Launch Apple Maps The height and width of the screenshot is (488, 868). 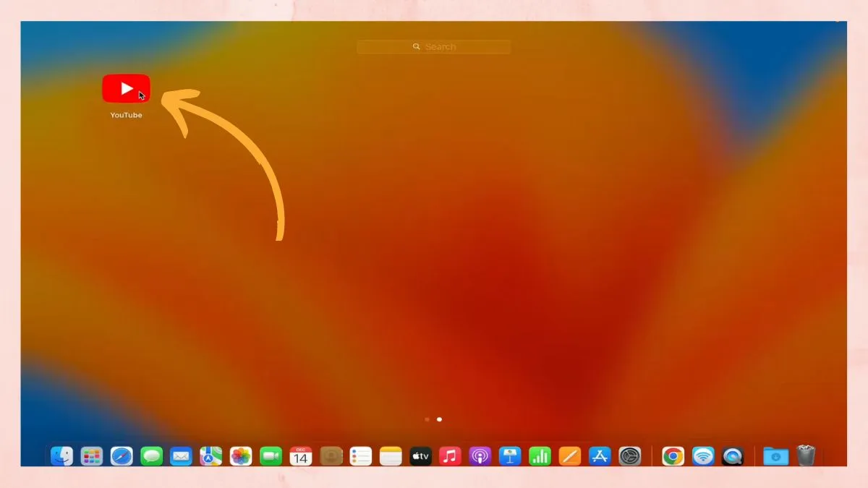coord(209,456)
